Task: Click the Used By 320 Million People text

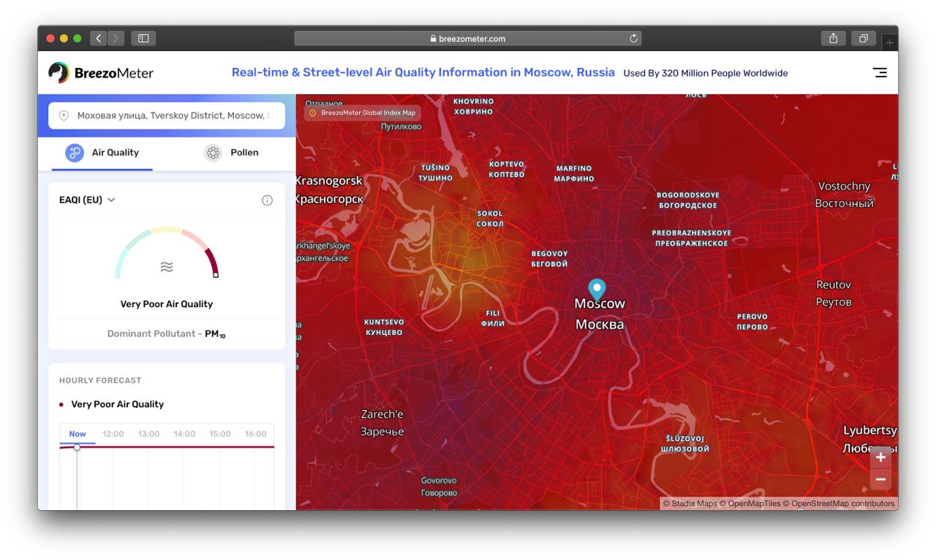Action: pyautogui.click(x=706, y=73)
